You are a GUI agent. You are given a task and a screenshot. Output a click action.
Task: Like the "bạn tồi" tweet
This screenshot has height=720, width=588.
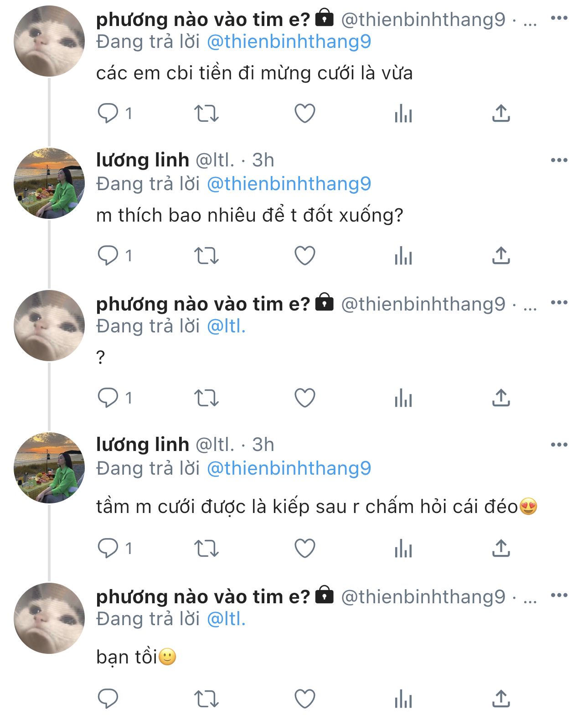pyautogui.click(x=304, y=699)
